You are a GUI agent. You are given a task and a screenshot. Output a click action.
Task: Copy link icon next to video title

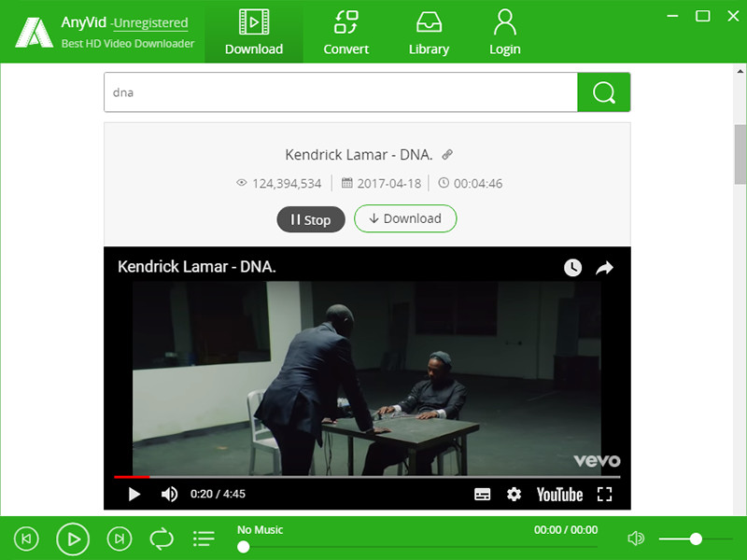click(447, 154)
